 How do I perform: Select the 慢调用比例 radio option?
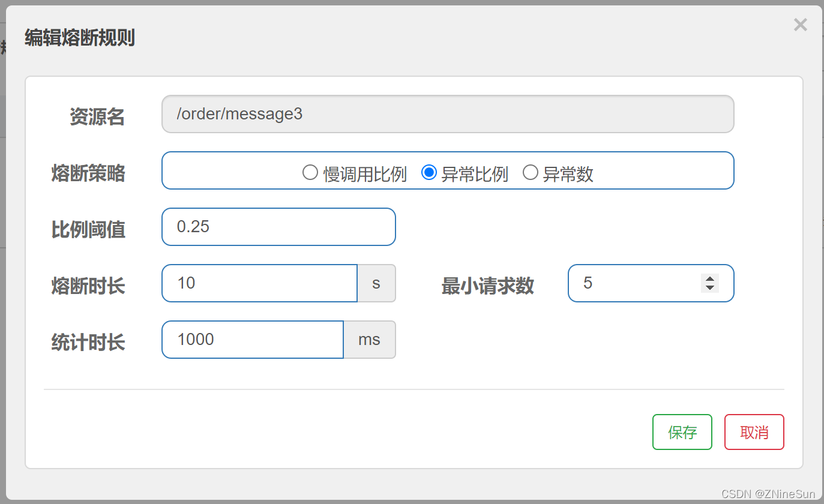pos(310,173)
